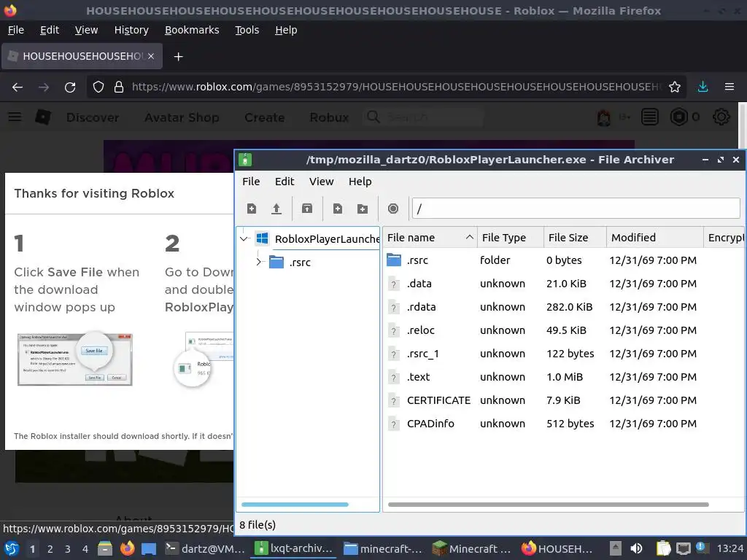Open the File Archiver File menu
The width and height of the screenshot is (747, 560).
point(251,182)
